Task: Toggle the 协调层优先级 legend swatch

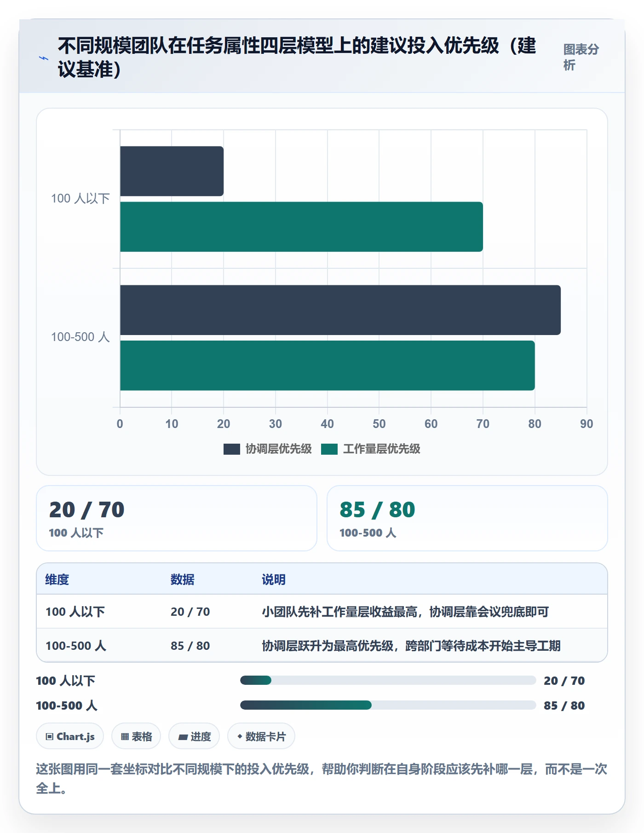Action: (231, 449)
